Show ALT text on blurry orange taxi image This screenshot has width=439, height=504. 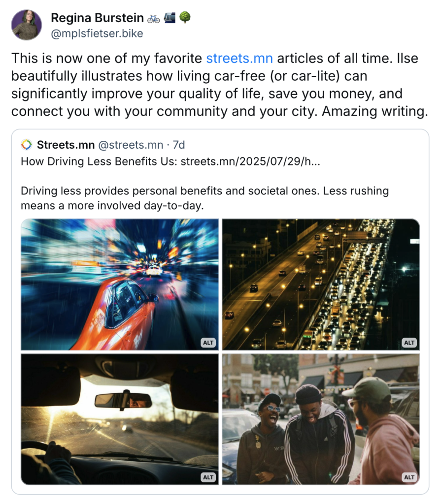[x=208, y=343]
